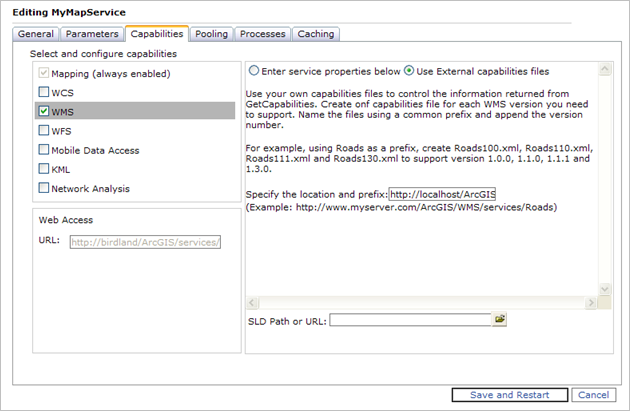Go to the Pooling tab
This screenshot has height=411, width=630.
coord(211,34)
